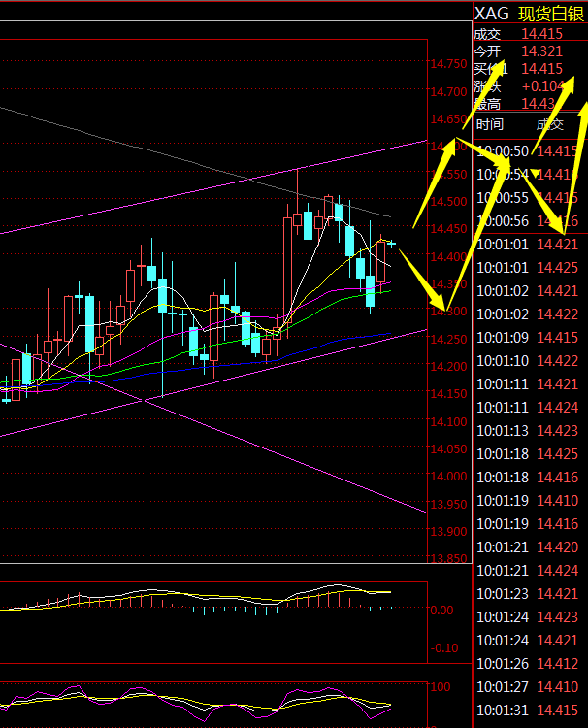588x728 pixels.
Task: Click the 14.150 price axis label
Action: pos(448,394)
